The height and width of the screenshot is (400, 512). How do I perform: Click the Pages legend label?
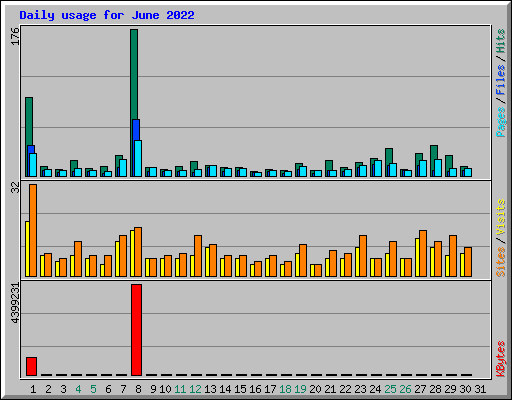[500, 122]
